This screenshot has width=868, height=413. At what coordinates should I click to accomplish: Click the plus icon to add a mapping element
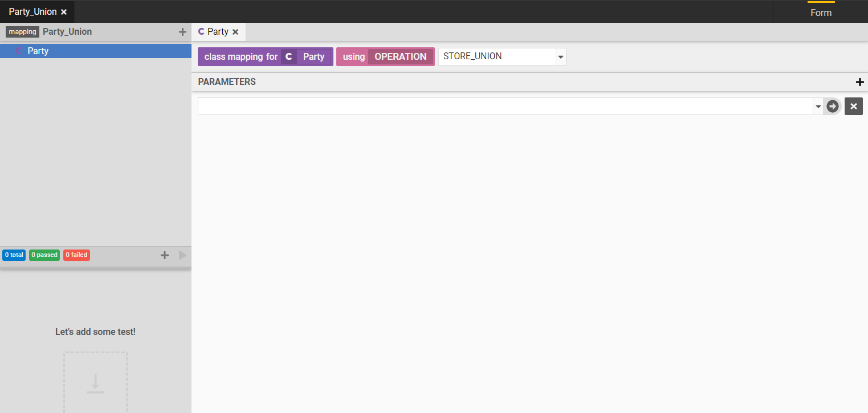tap(182, 32)
